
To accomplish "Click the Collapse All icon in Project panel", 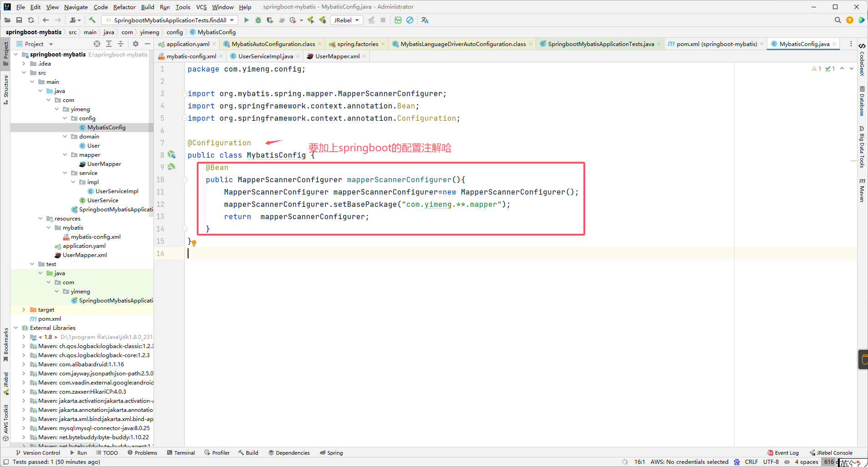I will coord(121,44).
